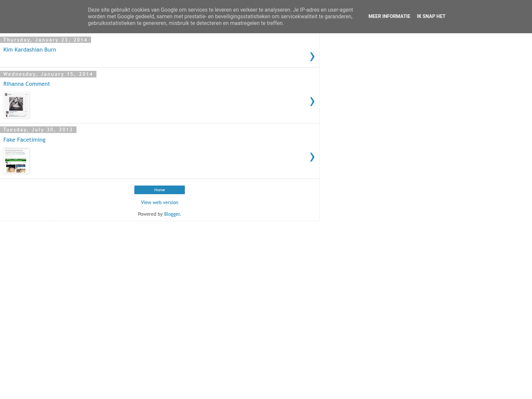This screenshot has height=399, width=532.
Task: Open the Kim Kardashian Burn post
Action: (30, 50)
